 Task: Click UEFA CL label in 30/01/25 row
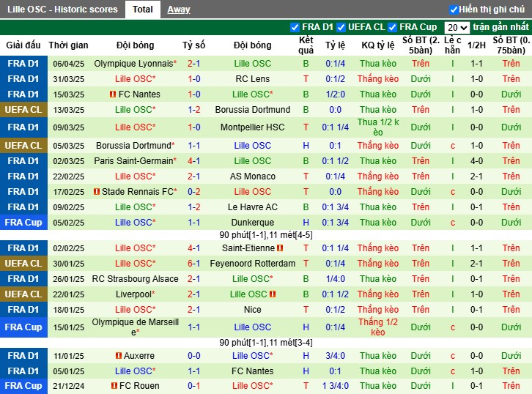(x=23, y=264)
